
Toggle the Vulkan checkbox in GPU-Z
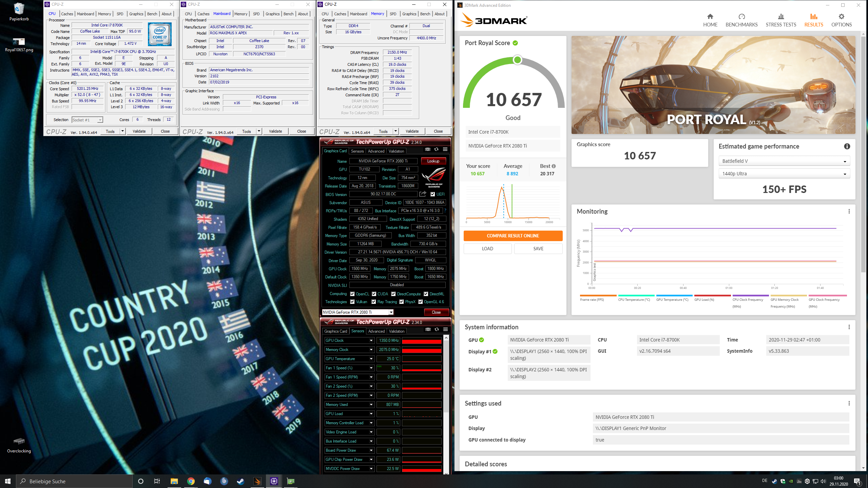352,302
